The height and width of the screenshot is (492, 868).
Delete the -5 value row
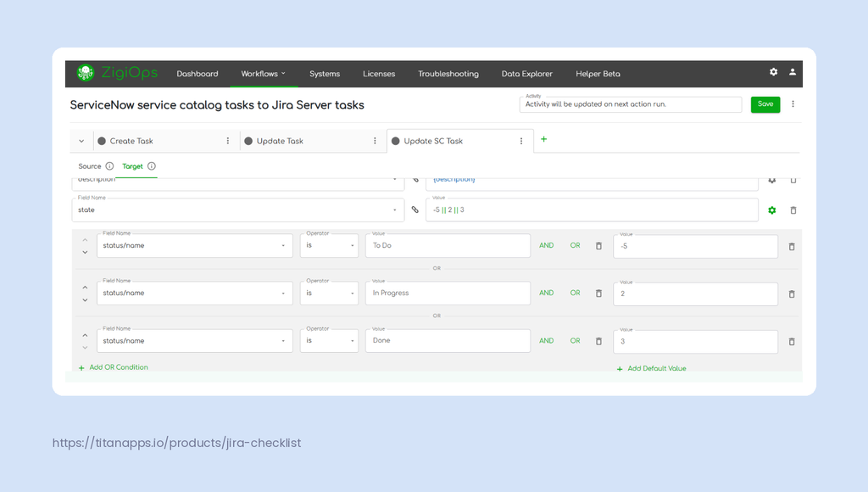point(792,247)
